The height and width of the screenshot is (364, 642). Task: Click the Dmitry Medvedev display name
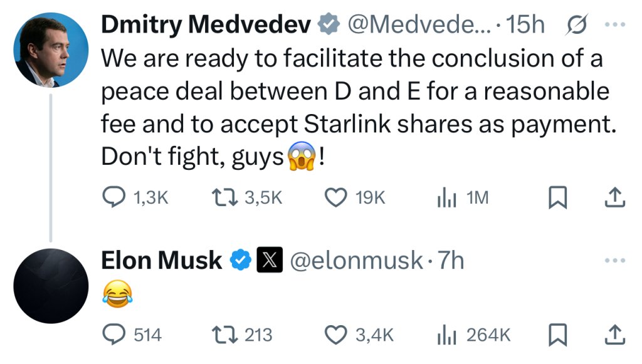pyautogui.click(x=206, y=24)
